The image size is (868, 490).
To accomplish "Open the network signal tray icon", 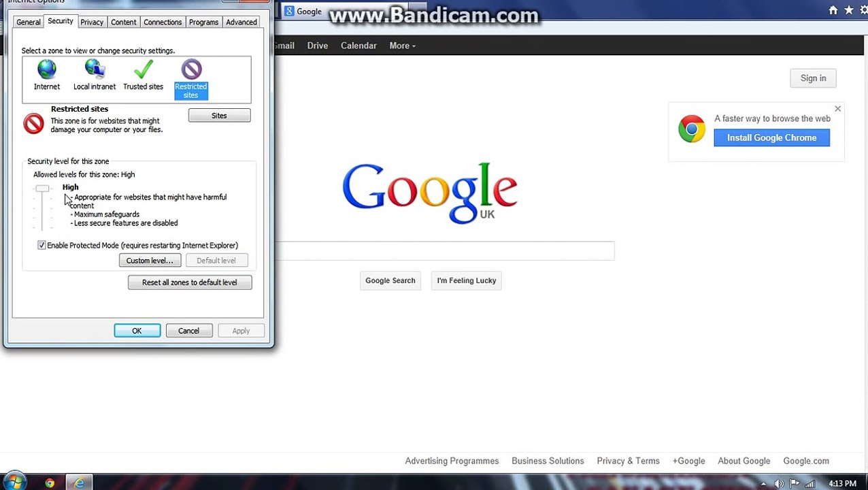I will tap(809, 484).
